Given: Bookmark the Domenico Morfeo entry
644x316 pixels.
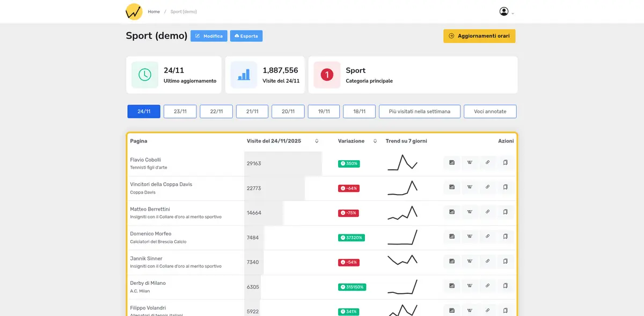Looking at the screenshot, I should click(505, 236).
